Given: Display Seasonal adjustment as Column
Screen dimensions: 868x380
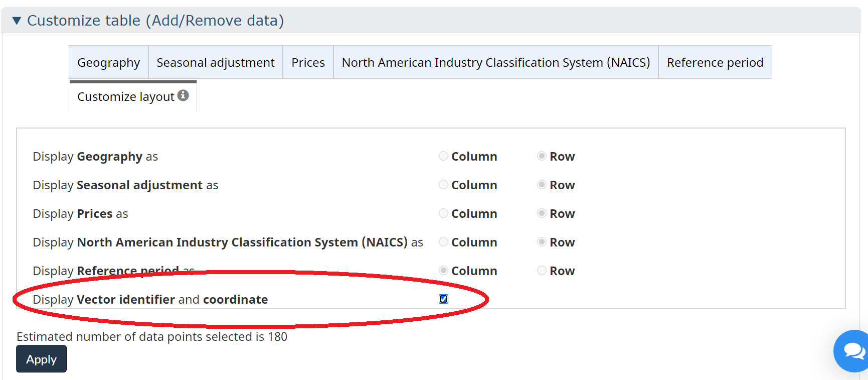Looking at the screenshot, I should [x=443, y=185].
